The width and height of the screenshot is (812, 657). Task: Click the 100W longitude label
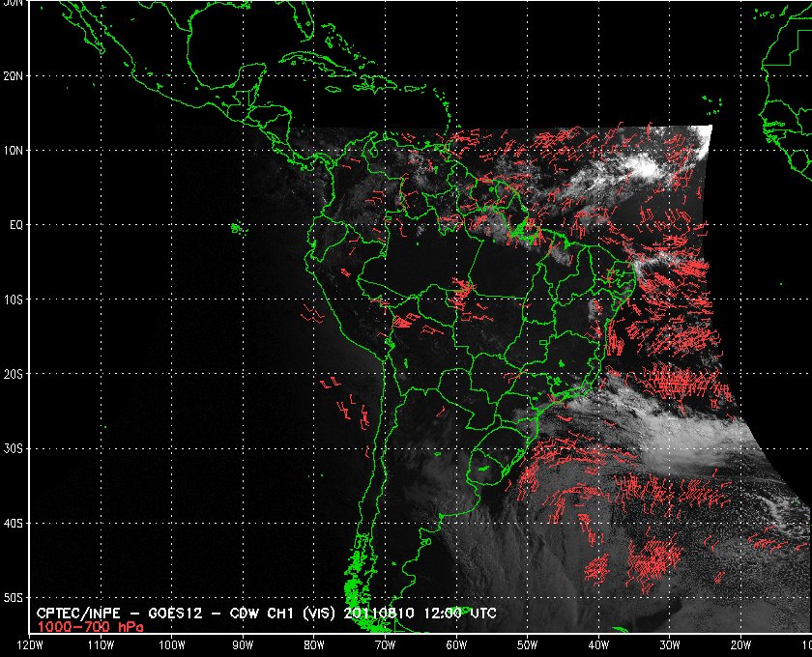171,645
